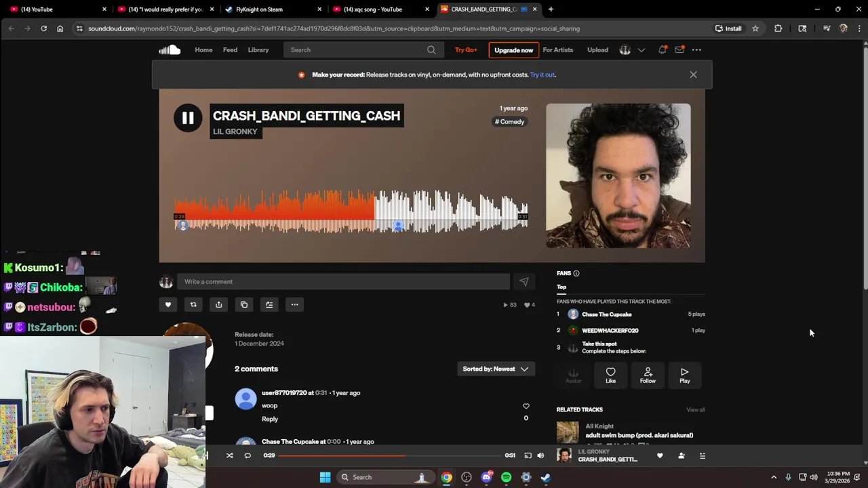Share the track

coord(218,304)
